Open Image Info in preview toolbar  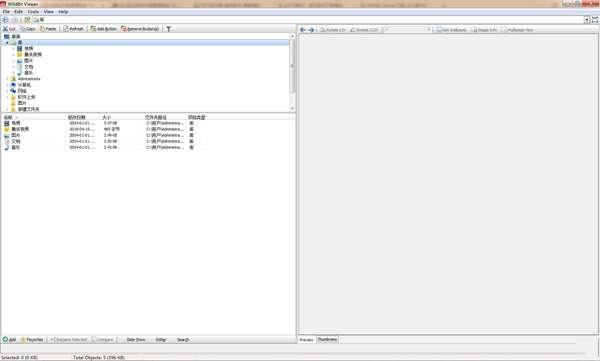pos(485,29)
